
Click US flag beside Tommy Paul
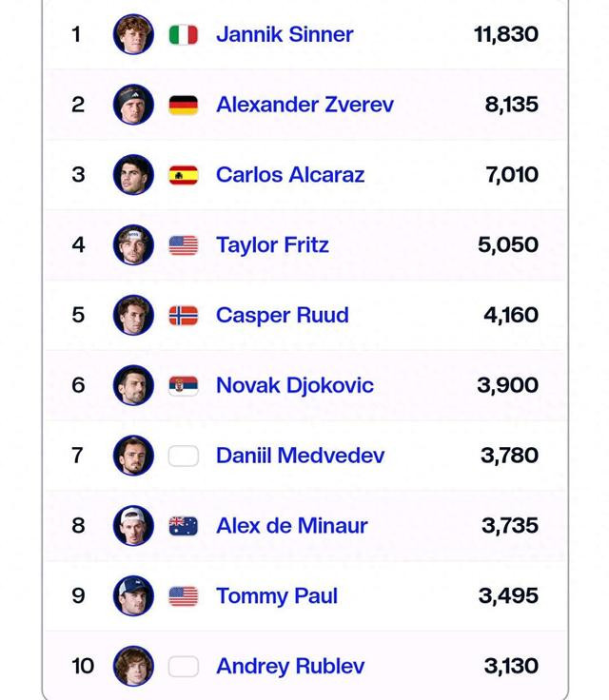coord(184,596)
